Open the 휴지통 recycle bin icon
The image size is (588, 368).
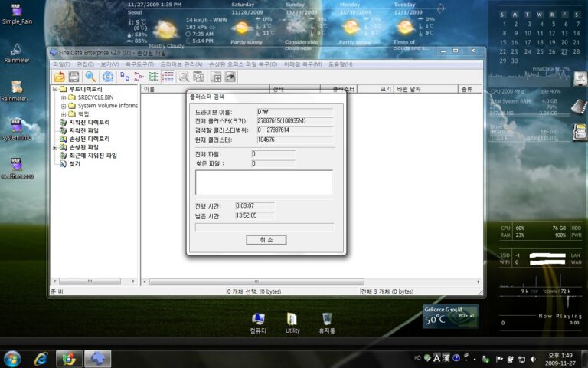point(327,323)
